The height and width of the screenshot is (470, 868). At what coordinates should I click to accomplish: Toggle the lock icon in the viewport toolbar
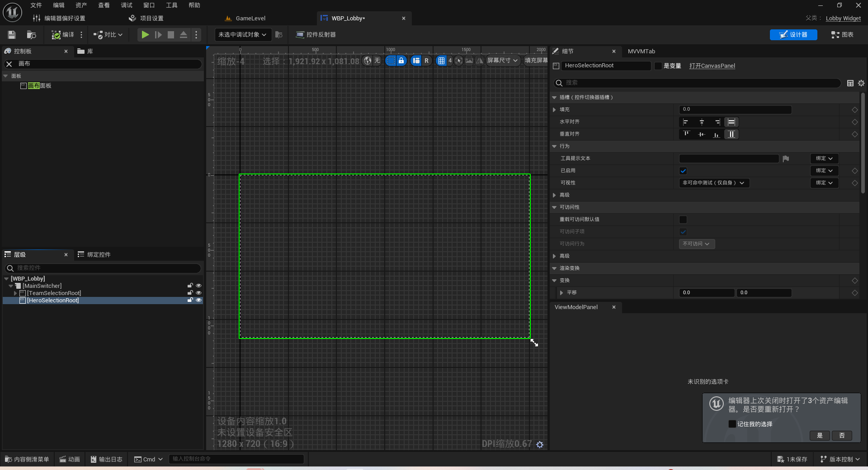point(401,61)
